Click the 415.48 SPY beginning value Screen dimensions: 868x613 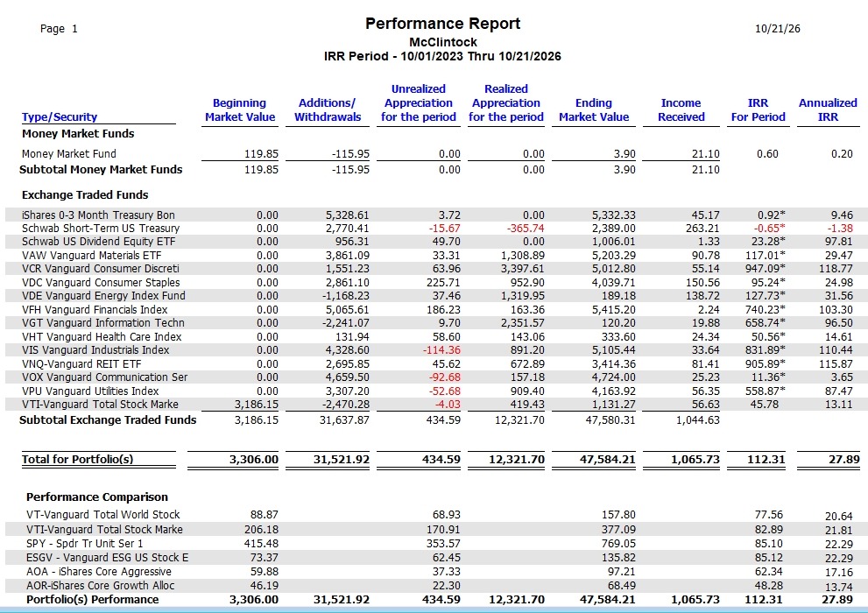click(x=261, y=543)
